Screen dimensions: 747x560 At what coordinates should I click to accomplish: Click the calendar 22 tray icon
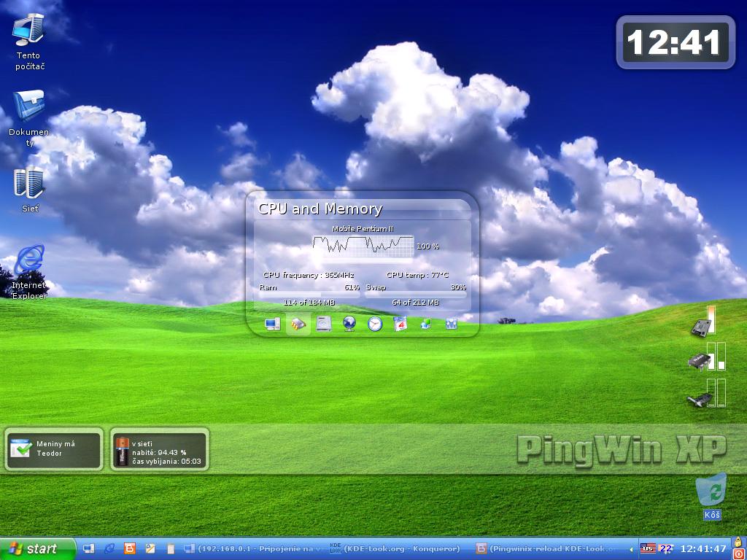click(x=665, y=548)
